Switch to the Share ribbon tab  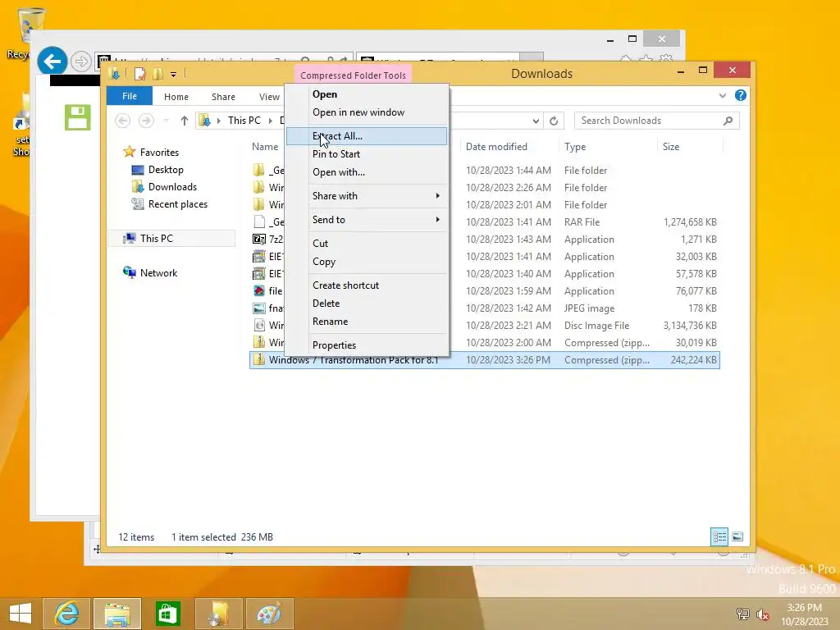223,97
